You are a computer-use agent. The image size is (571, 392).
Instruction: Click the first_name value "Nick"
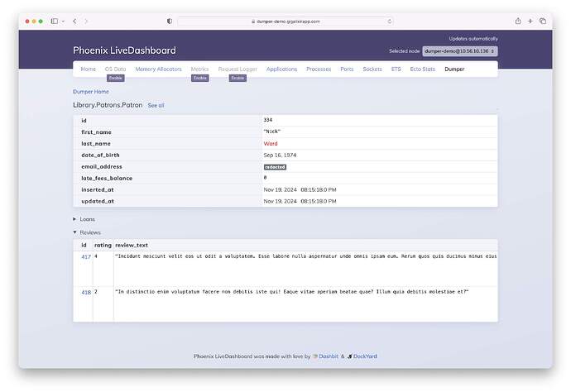(272, 131)
